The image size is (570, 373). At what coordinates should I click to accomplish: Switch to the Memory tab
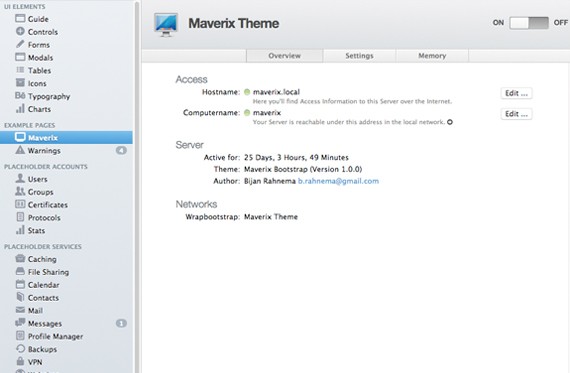pos(432,56)
